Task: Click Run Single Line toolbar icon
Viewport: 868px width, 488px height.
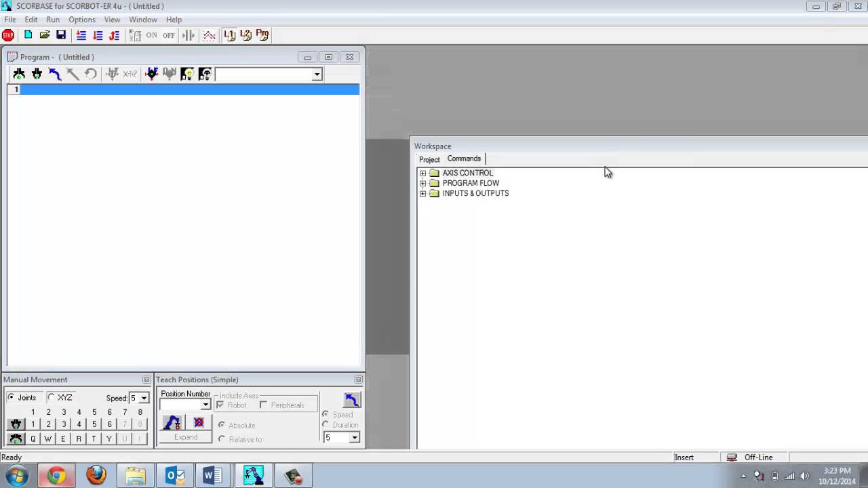Action: (x=81, y=35)
